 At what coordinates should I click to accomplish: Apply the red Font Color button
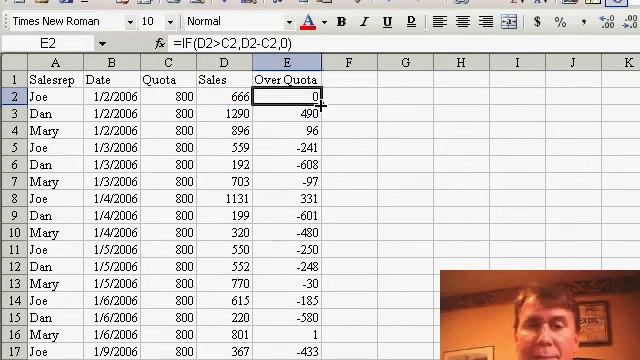(x=308, y=22)
